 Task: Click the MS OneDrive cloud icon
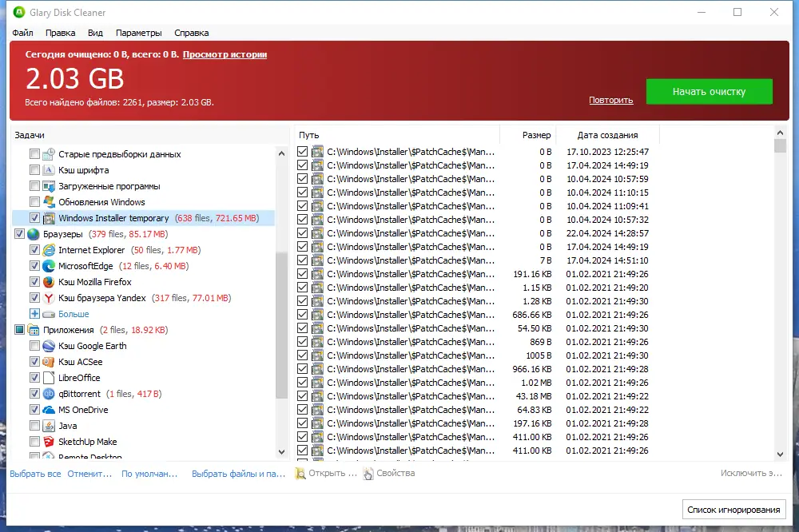49,410
